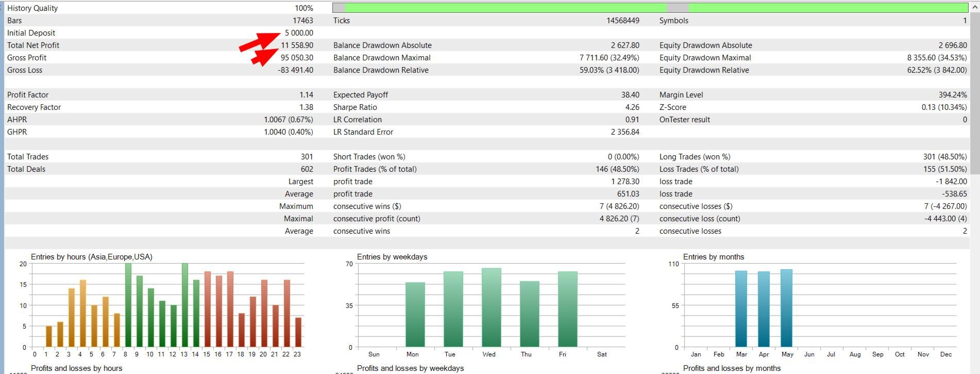Click the "Long Trades (won %)" label

click(x=695, y=157)
